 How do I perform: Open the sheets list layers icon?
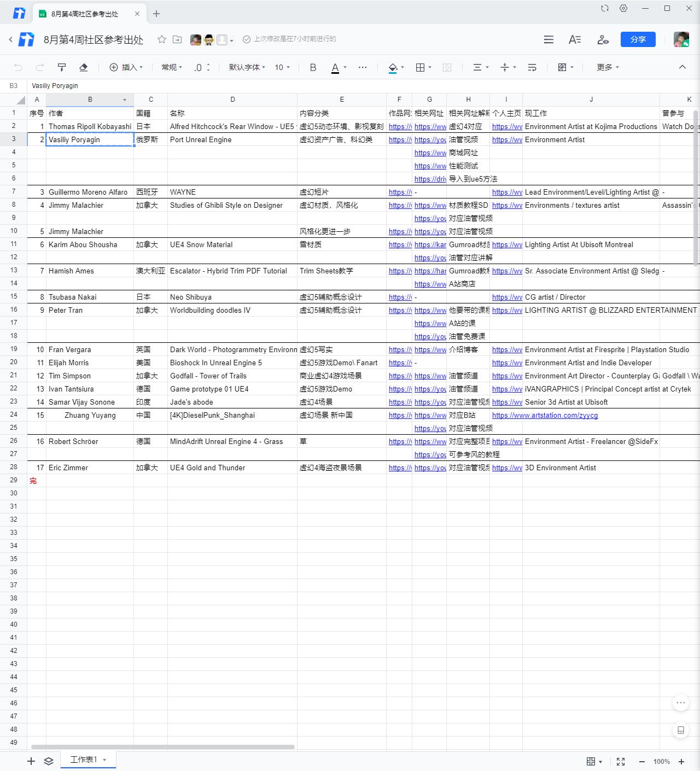(49, 761)
